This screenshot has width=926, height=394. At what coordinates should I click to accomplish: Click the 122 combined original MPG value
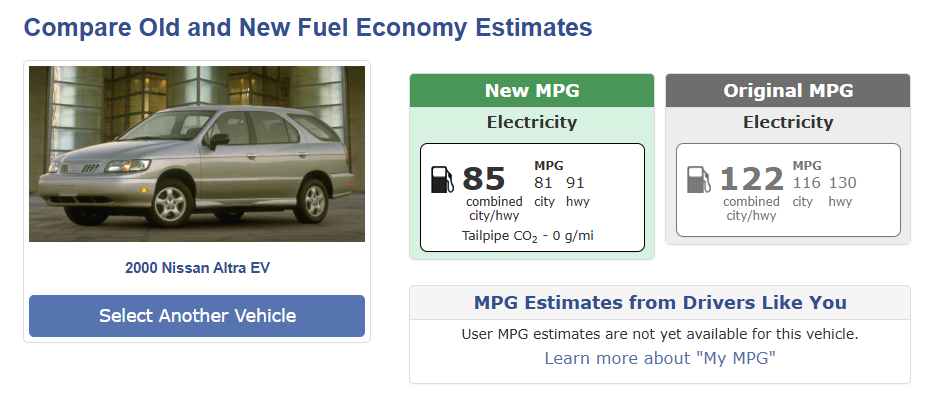pos(751,179)
